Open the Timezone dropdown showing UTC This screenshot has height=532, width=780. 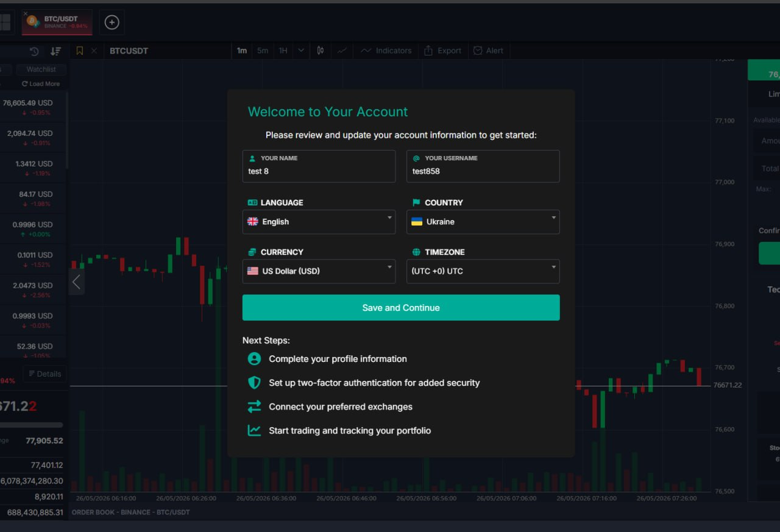483,271
